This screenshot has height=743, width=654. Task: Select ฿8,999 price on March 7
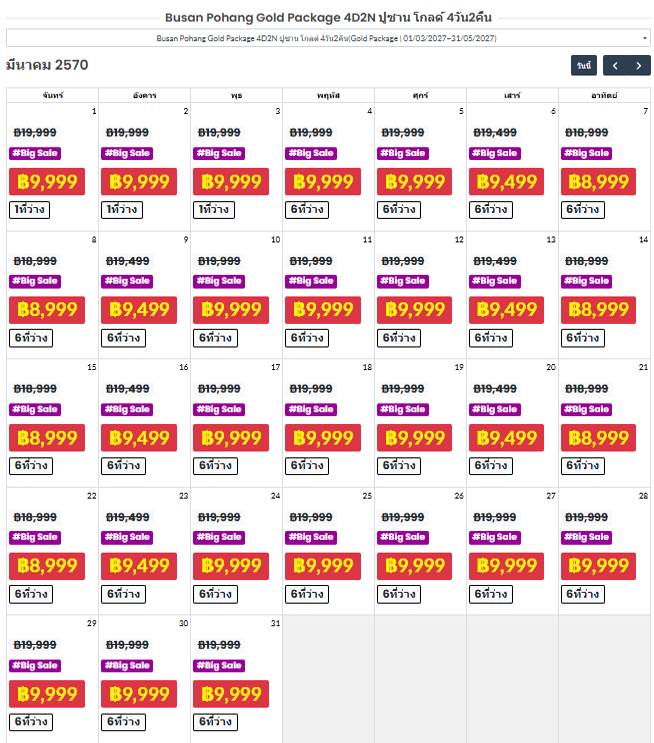[x=598, y=181]
